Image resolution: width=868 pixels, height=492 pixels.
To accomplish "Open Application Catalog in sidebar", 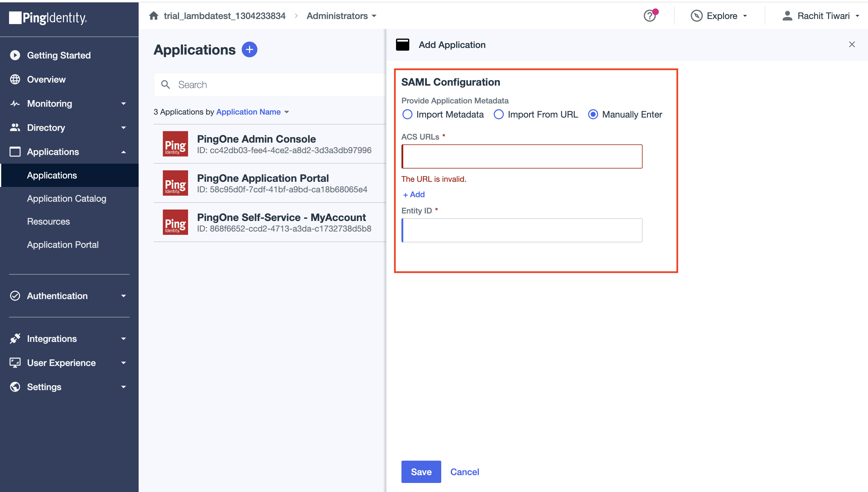I will coord(67,198).
